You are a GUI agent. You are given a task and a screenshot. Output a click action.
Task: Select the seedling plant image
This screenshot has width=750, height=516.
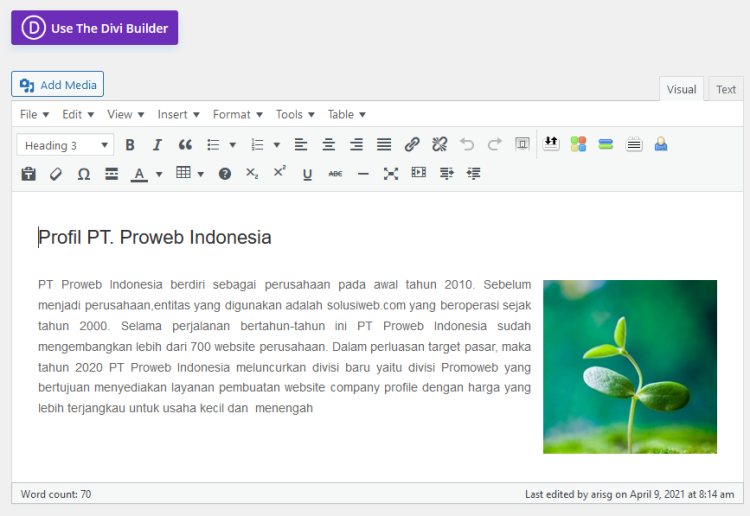630,367
